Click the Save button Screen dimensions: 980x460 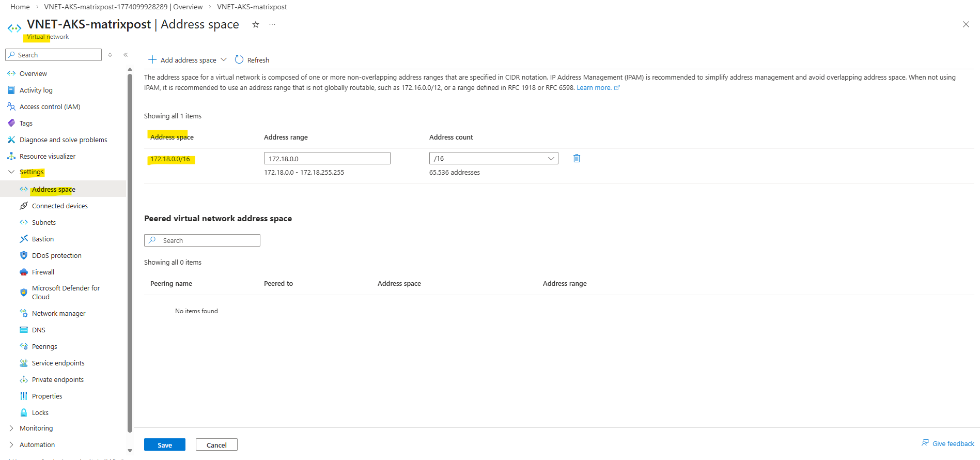(164, 445)
